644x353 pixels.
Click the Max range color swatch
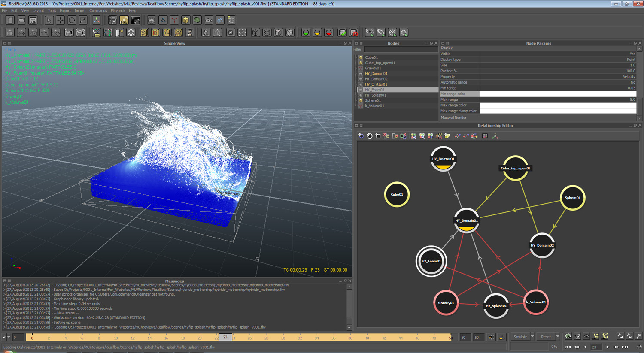pyautogui.click(x=558, y=105)
